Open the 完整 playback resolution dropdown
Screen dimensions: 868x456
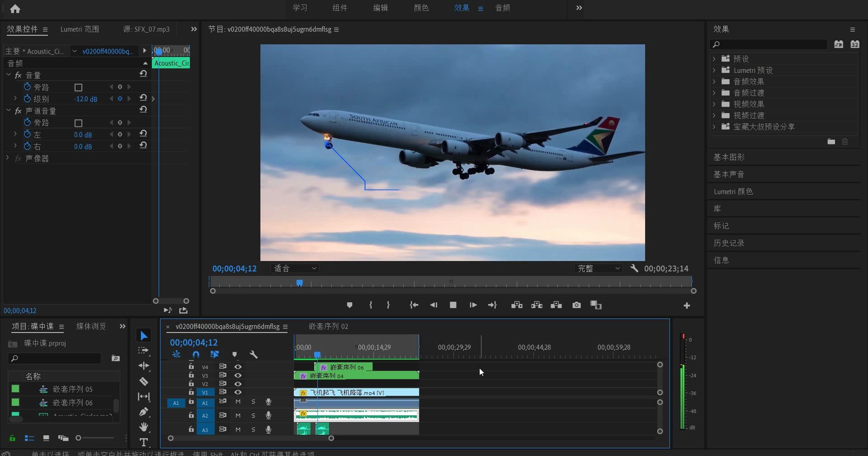[598, 268]
